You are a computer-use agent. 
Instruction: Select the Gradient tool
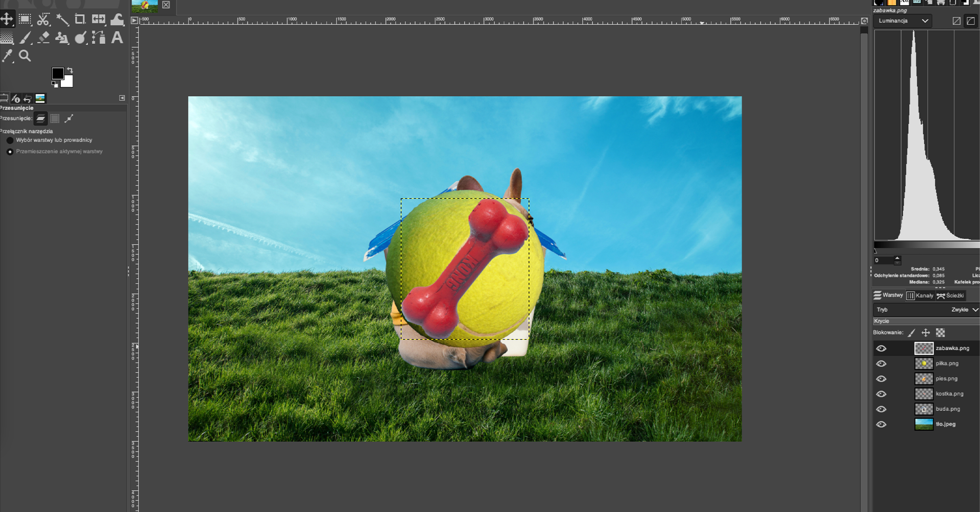click(x=7, y=38)
